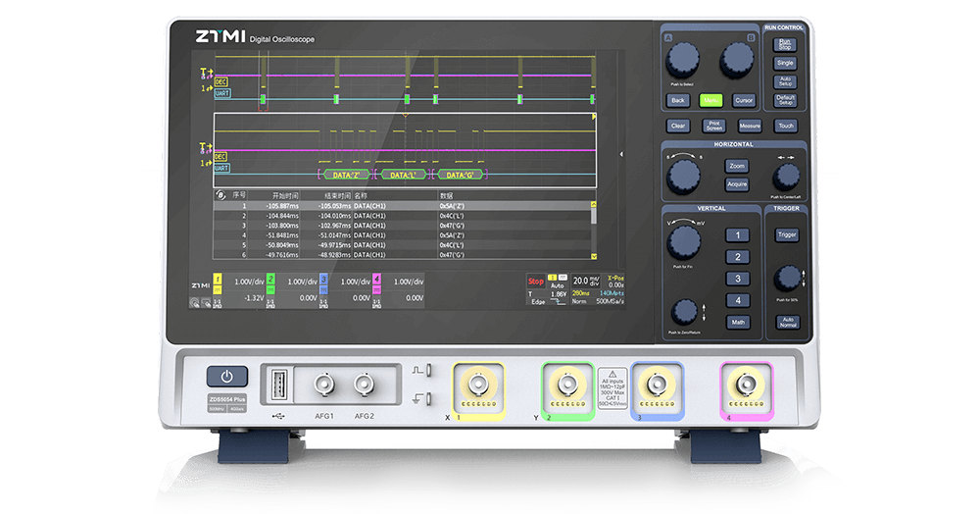
Task: Click the circular B icon in table header
Action: coord(220,196)
